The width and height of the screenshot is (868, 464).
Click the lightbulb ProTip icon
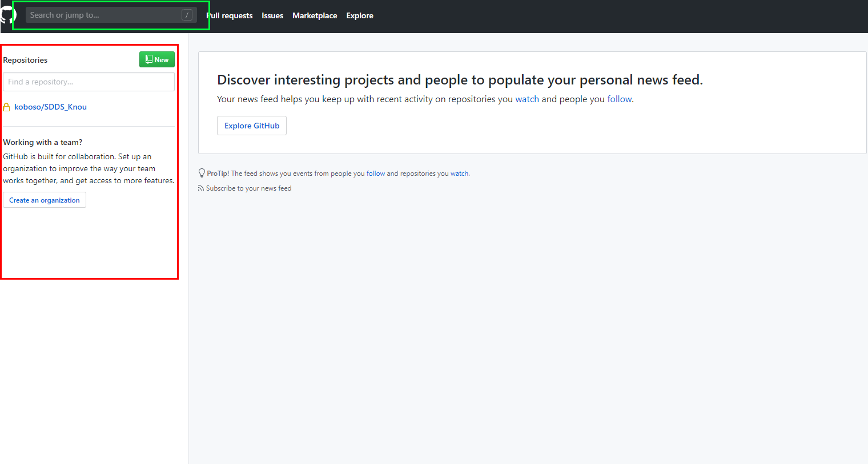202,173
